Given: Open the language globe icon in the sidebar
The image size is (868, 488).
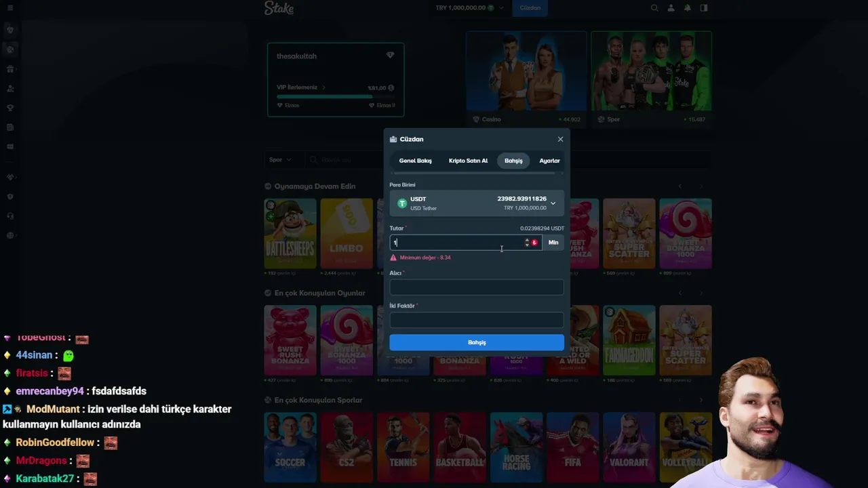Looking at the screenshot, I should click(x=9, y=235).
